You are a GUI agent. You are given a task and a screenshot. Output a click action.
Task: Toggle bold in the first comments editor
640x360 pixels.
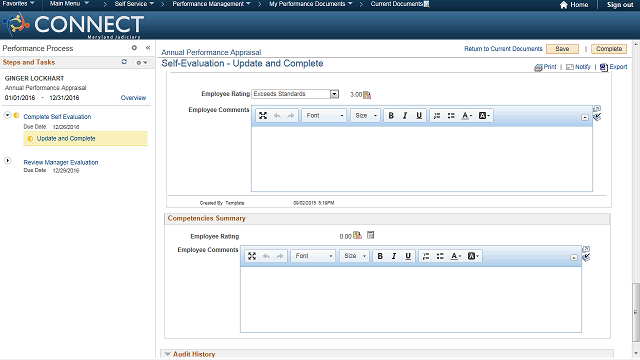point(391,116)
